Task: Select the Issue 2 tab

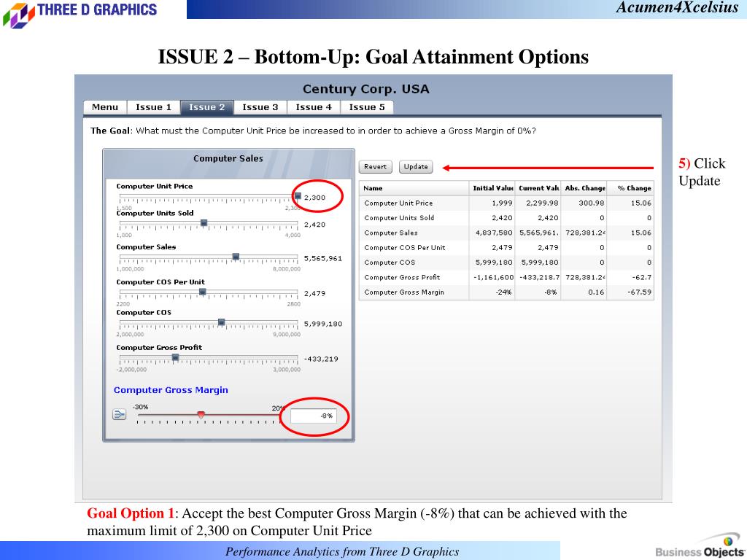Action: 206,107
